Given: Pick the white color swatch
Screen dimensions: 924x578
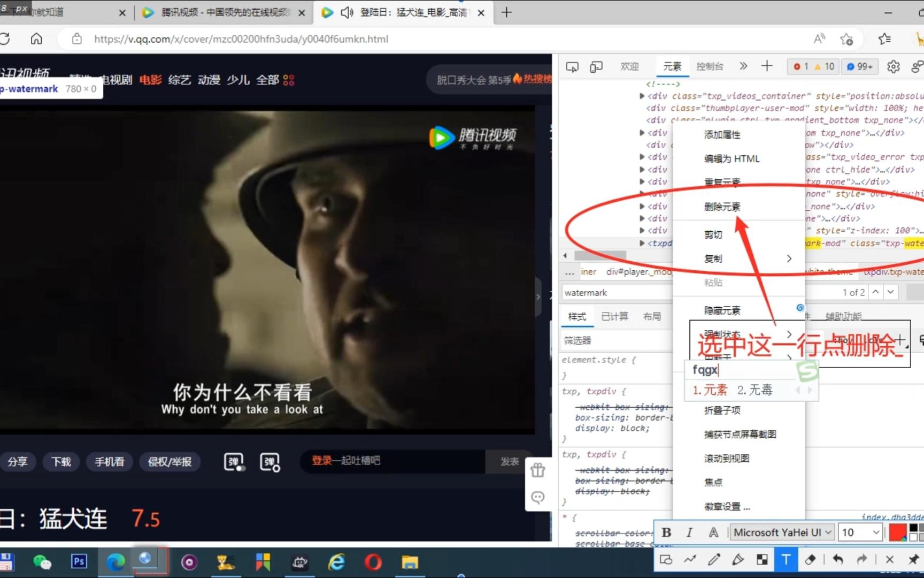Looking at the screenshot, I should pyautogui.click(x=913, y=537).
